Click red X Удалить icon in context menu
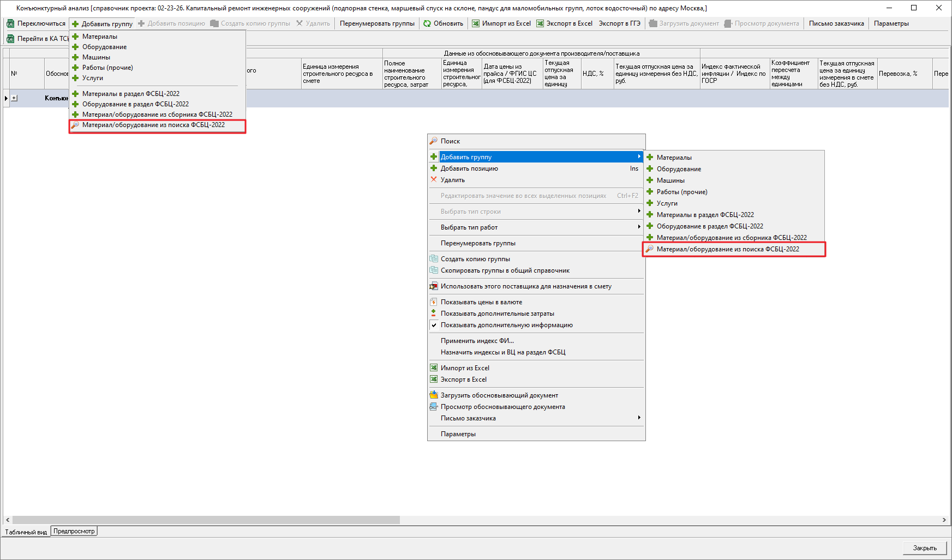This screenshot has height=560, width=952. 434,180
